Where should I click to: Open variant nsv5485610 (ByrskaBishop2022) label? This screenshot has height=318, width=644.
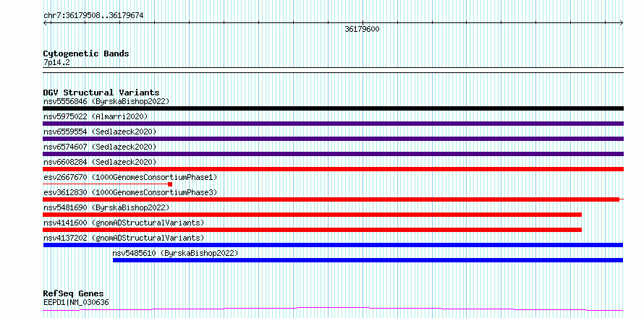pos(175,253)
